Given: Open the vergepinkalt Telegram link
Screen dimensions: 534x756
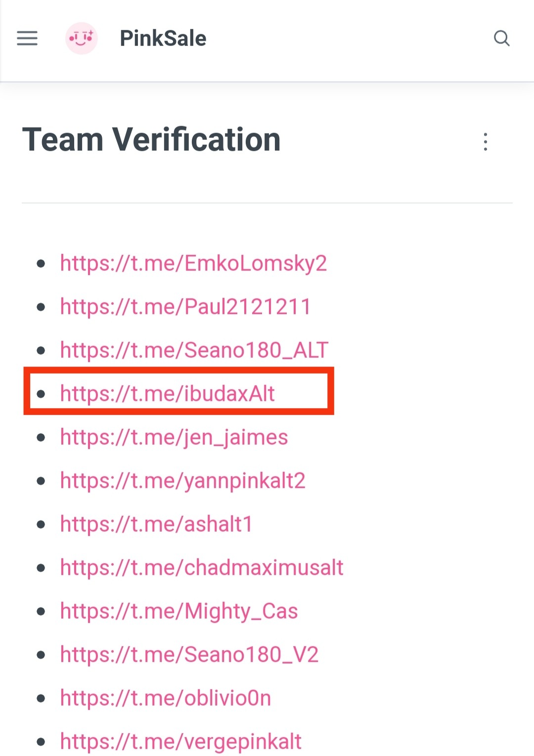Looking at the screenshot, I should [x=180, y=742].
